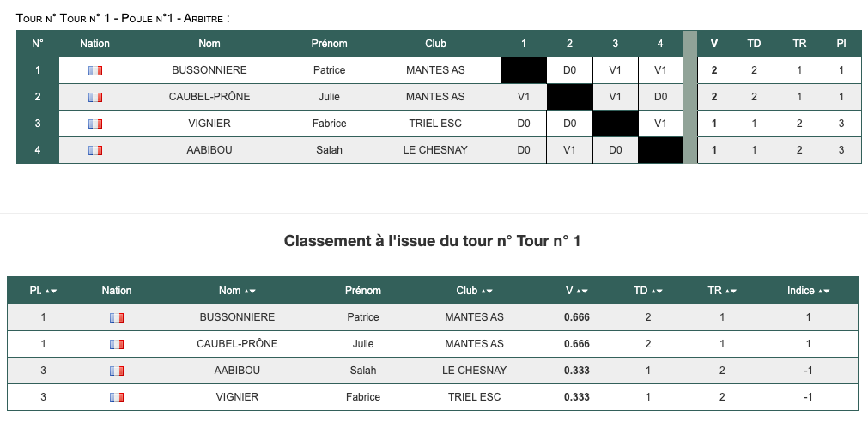Click the V1 score of AABIBOU against fencer 2
Viewport: 868px width, 422px height.
point(569,150)
